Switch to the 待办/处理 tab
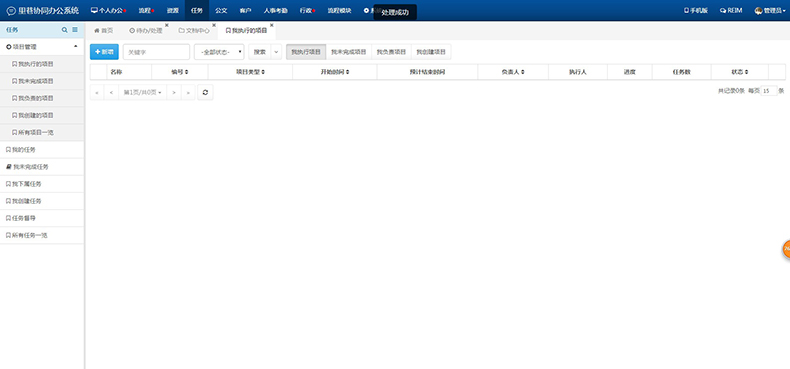This screenshot has width=790, height=369. [x=146, y=31]
